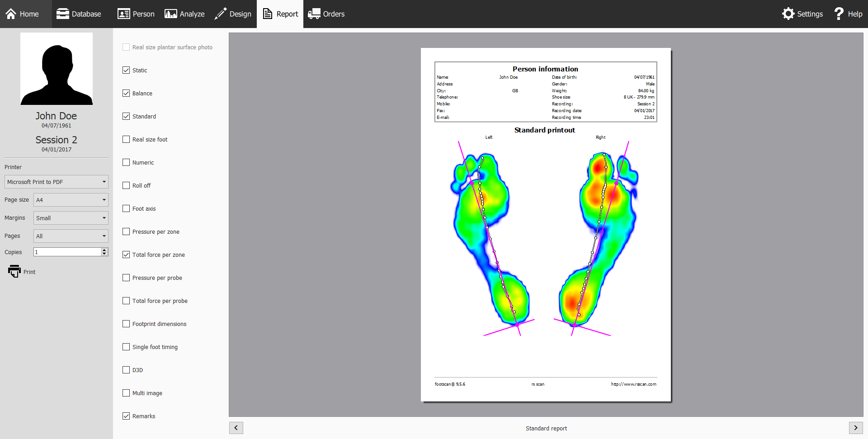868x439 pixels.
Task: Switch to the Report tab
Action: [x=280, y=14]
